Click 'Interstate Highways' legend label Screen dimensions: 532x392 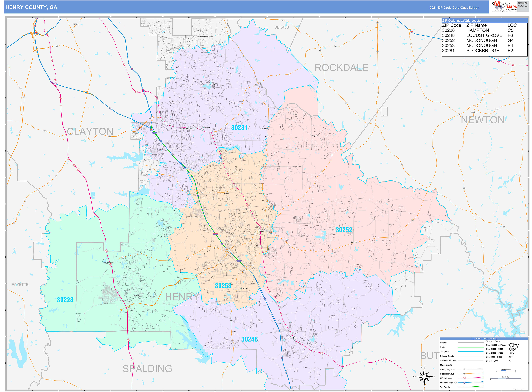point(448,383)
